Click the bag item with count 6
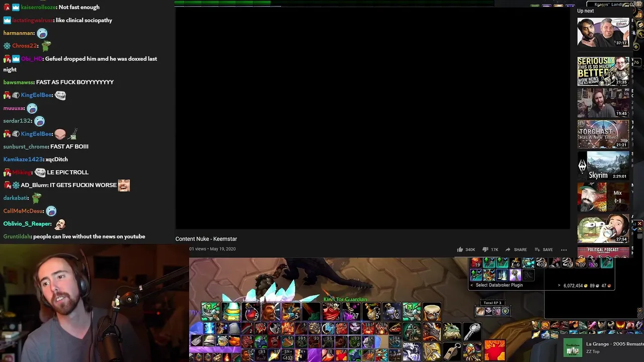 click(x=515, y=262)
